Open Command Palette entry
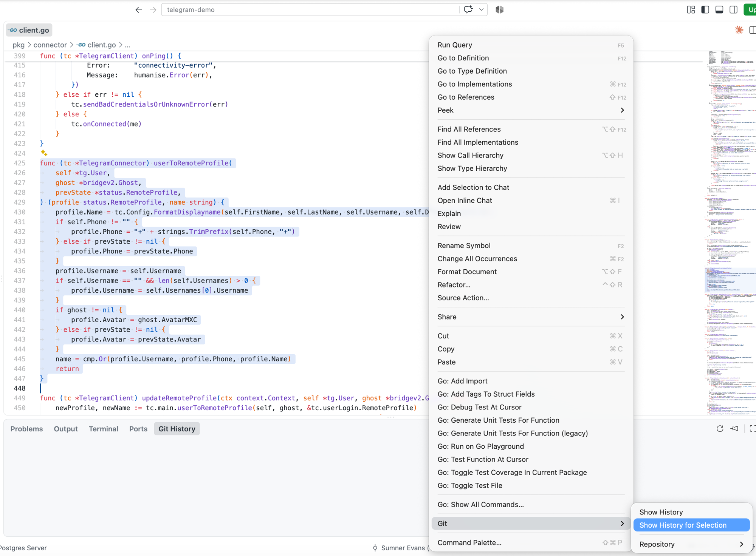The height and width of the screenshot is (556, 756). (x=531, y=542)
